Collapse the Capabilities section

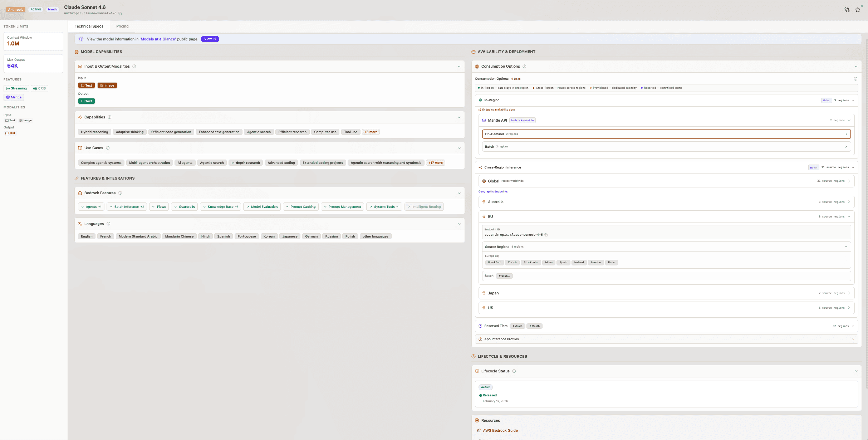click(459, 117)
